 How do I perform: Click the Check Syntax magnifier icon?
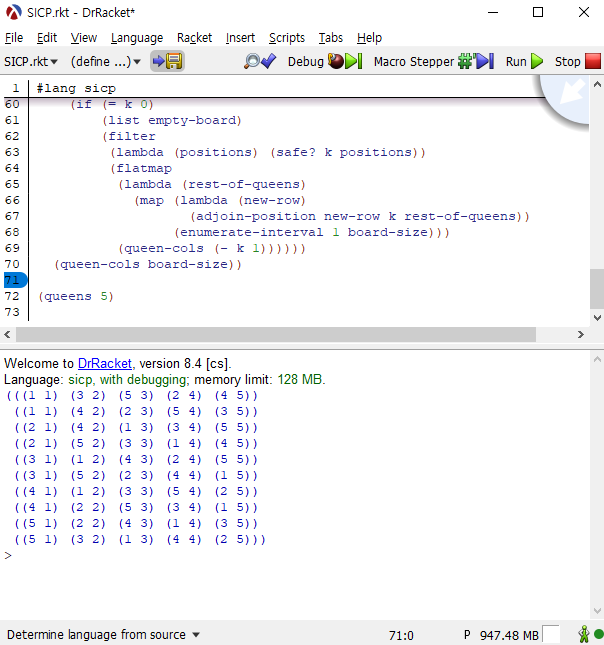pyautogui.click(x=260, y=61)
